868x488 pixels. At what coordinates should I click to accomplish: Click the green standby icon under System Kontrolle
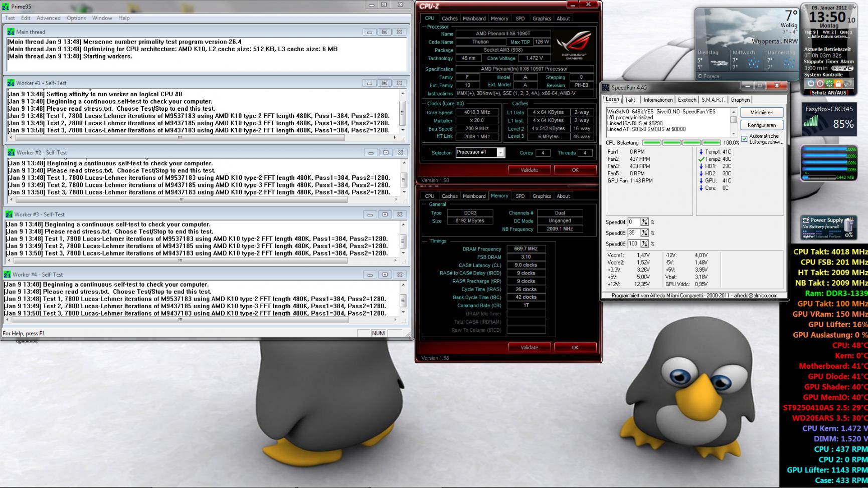point(829,84)
